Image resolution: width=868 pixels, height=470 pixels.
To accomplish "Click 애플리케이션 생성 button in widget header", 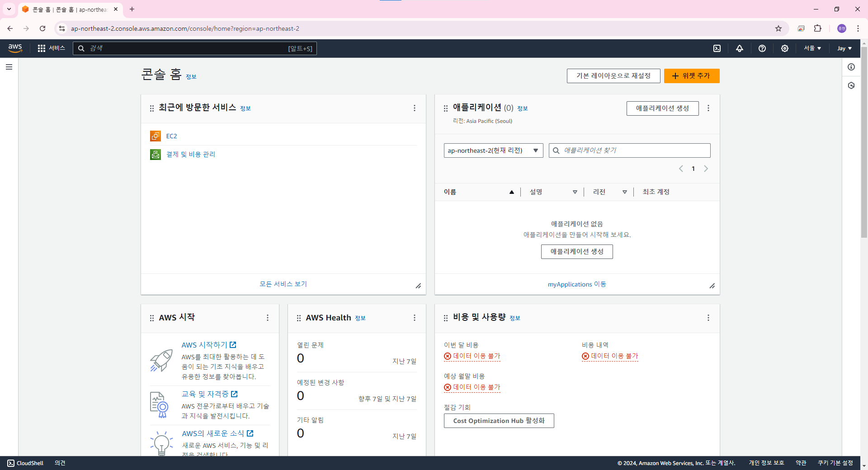I will coord(662,108).
